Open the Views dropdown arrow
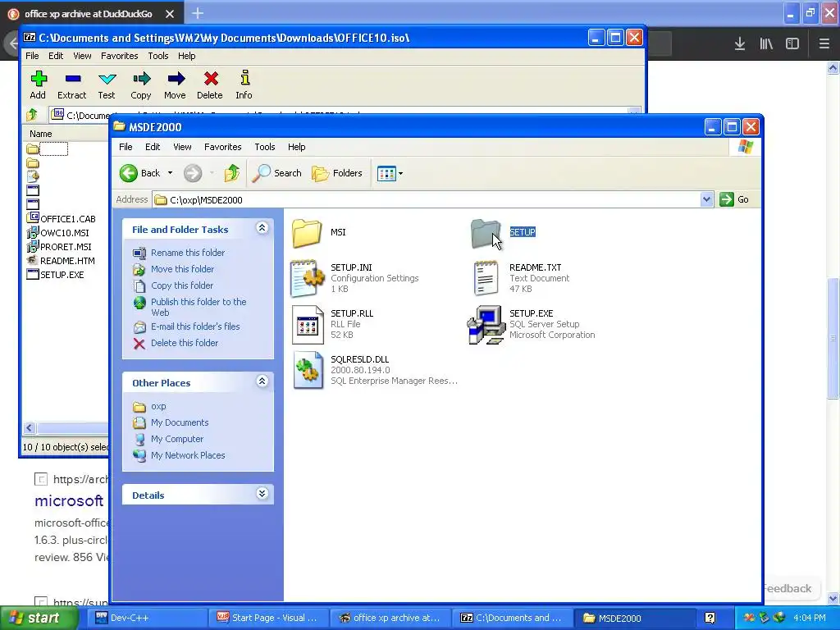 pyautogui.click(x=400, y=173)
